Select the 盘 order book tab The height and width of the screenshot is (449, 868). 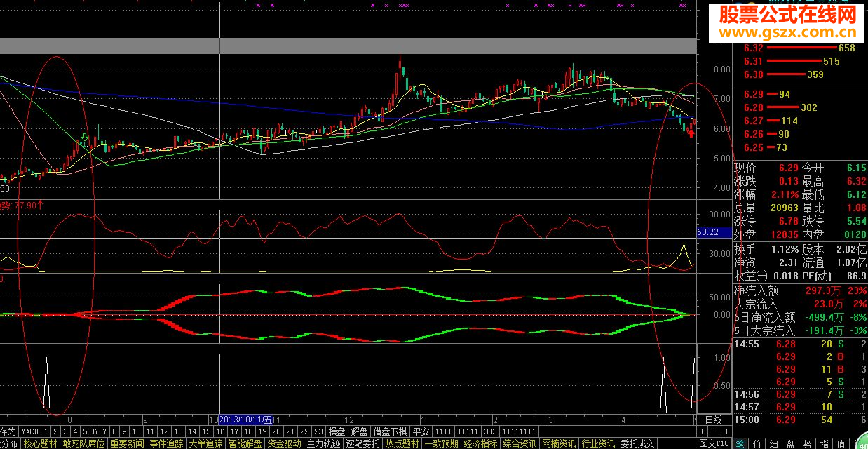click(x=790, y=443)
